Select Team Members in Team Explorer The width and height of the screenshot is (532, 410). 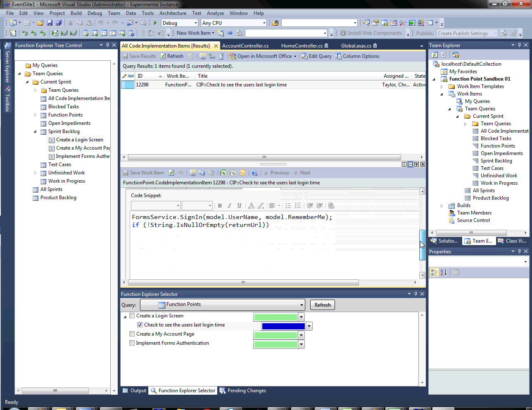(x=474, y=213)
